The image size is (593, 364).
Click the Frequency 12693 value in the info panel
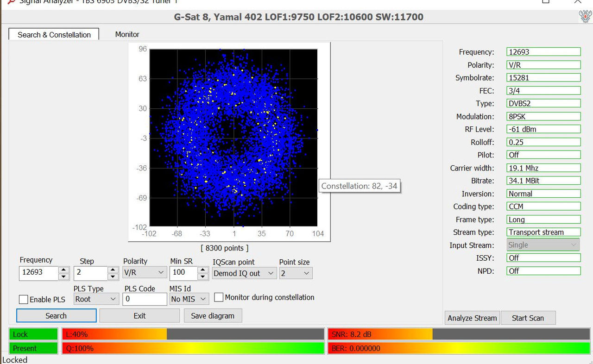[543, 52]
